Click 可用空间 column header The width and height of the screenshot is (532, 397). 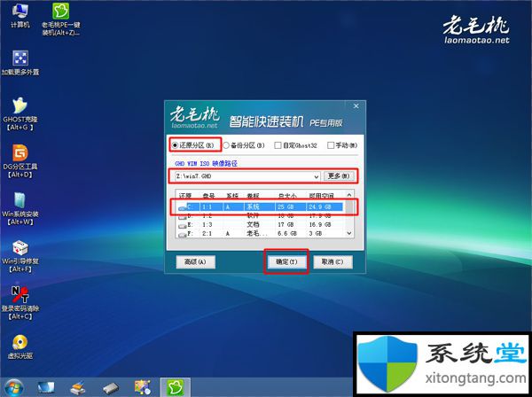tap(321, 196)
